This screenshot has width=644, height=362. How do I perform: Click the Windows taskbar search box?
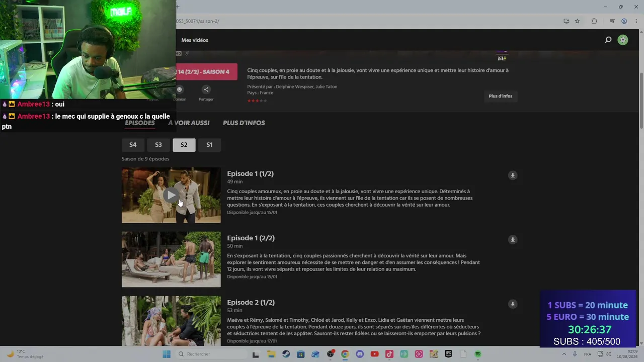pos(211,354)
